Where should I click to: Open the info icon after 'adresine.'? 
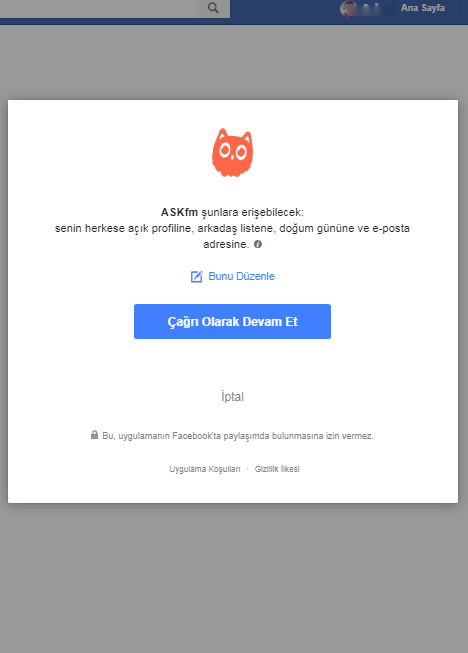click(x=258, y=244)
